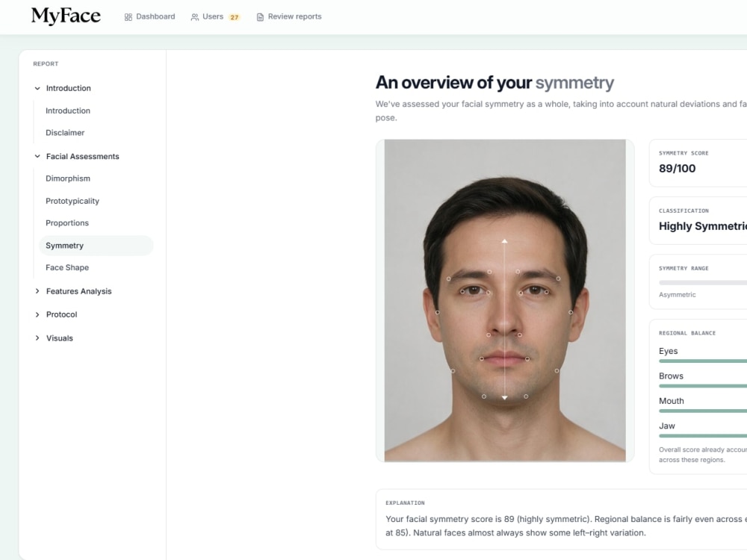Click the Review reports document icon

pyautogui.click(x=260, y=17)
